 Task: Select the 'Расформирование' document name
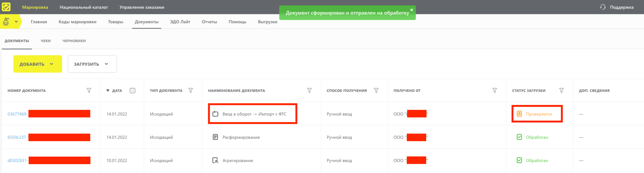[x=241, y=137]
